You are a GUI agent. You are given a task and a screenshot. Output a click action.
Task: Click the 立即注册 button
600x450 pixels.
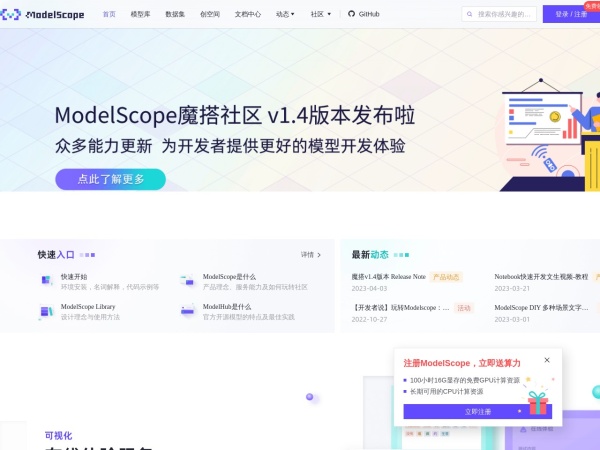click(478, 412)
